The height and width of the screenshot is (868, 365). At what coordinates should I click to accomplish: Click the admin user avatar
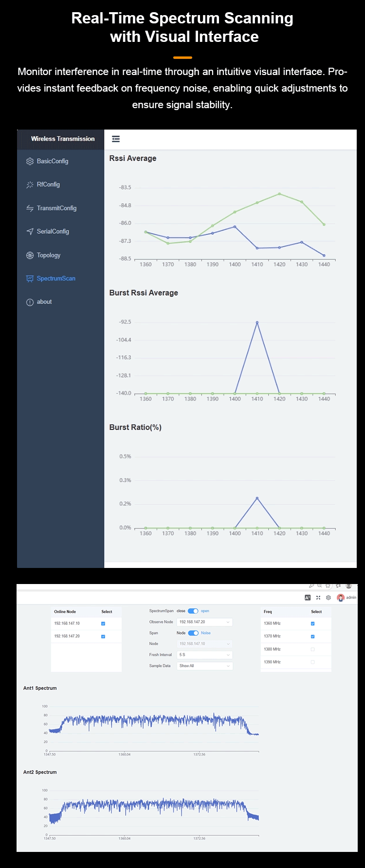tap(341, 598)
